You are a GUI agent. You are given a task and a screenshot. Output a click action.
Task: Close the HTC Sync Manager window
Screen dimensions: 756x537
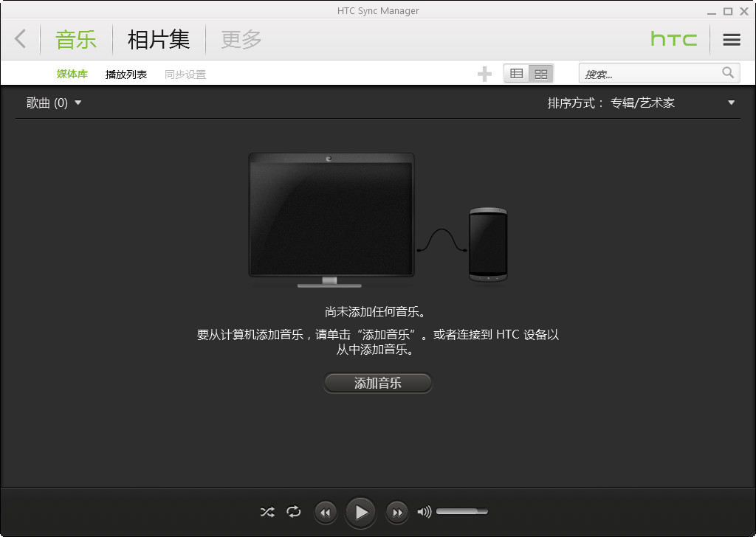point(744,11)
